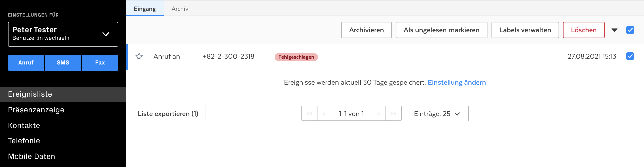Image resolution: width=644 pixels, height=167 pixels.
Task: Click Als ungelesen markieren
Action: pos(441,30)
